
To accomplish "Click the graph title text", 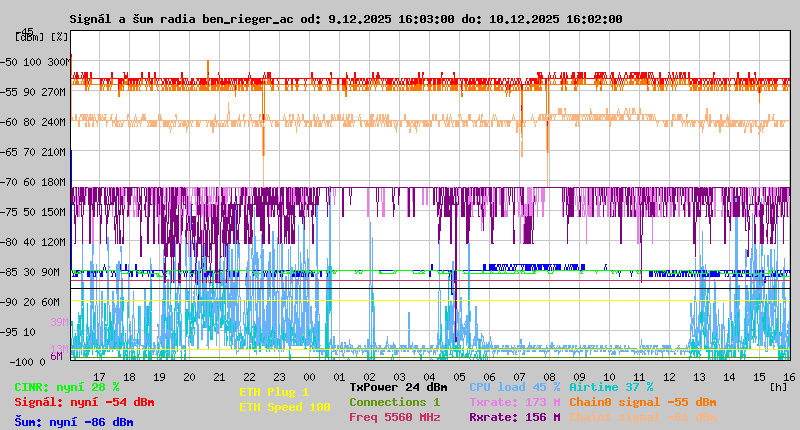I will pyautogui.click(x=346, y=19).
